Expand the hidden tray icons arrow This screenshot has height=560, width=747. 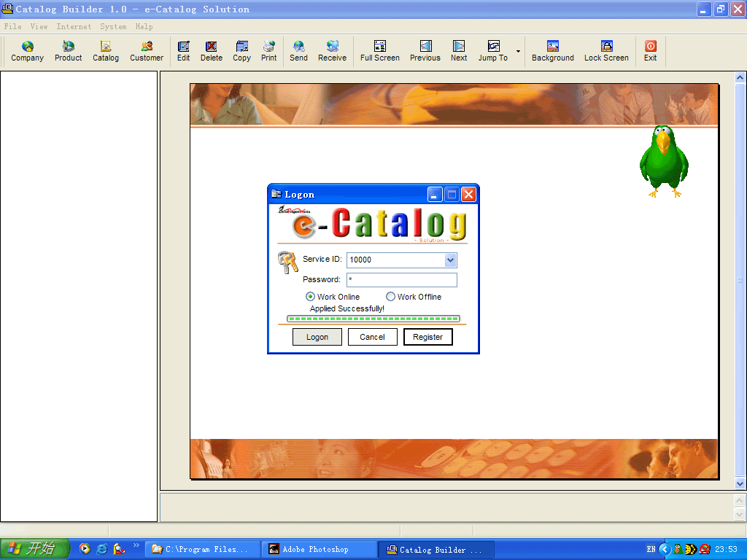[664, 550]
